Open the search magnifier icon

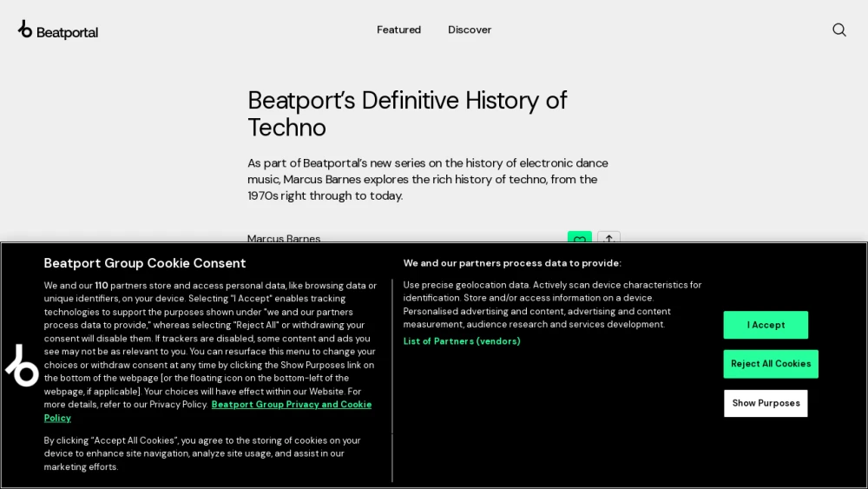coord(839,30)
